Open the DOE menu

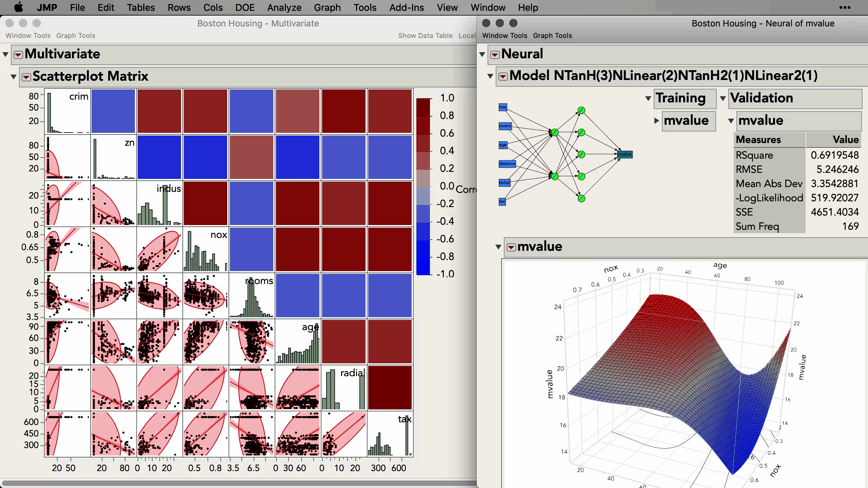[245, 7]
